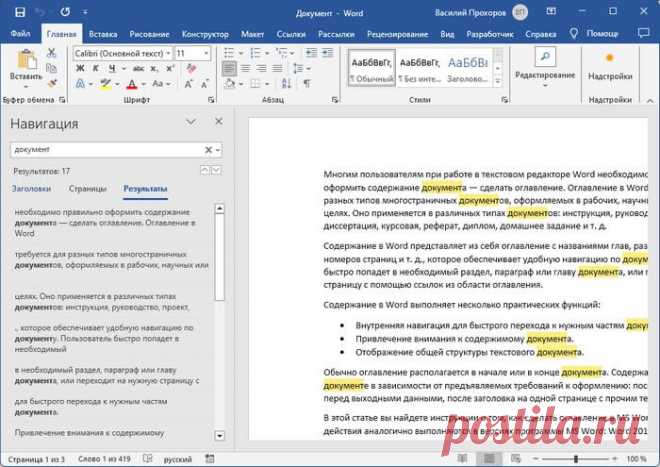Apply the Без интервала style
This screenshot has height=467, width=660.
[x=420, y=68]
